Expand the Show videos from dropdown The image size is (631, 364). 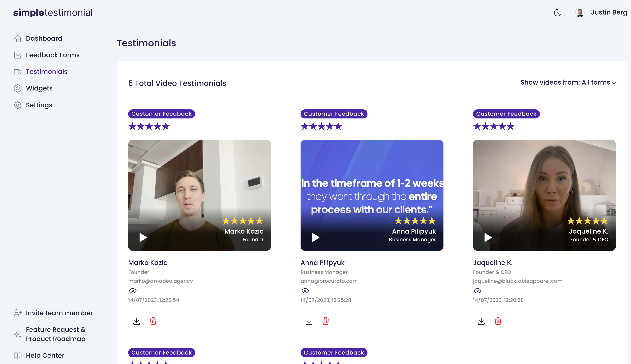pos(568,82)
